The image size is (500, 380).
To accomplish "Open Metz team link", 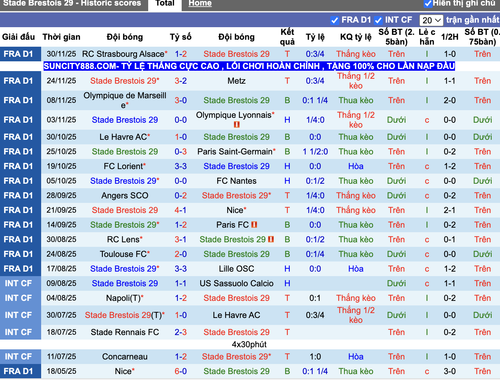I will [x=236, y=81].
